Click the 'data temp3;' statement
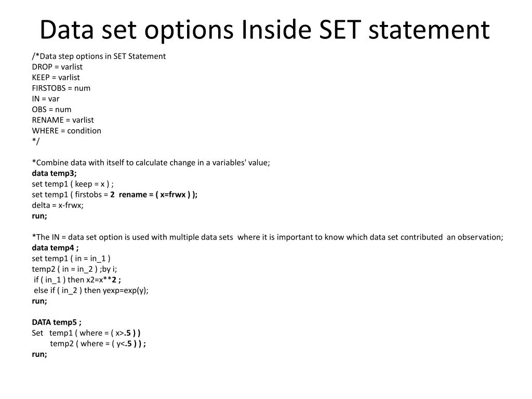 pyautogui.click(x=54, y=174)
